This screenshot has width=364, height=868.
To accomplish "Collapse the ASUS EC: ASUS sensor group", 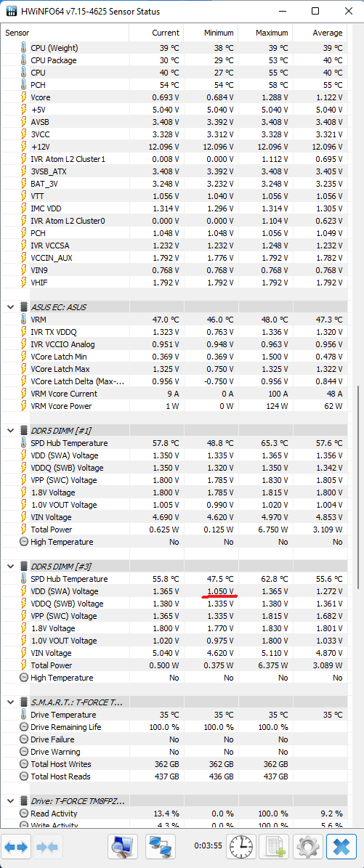I will (10, 307).
